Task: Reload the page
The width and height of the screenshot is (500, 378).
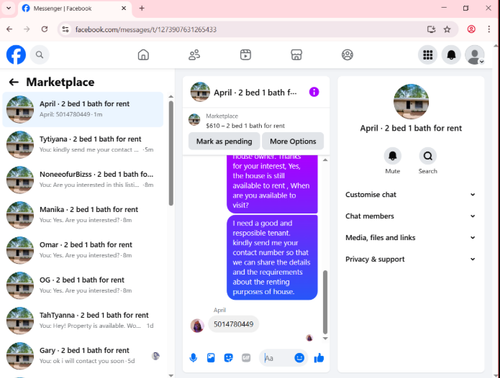Action: (44, 29)
